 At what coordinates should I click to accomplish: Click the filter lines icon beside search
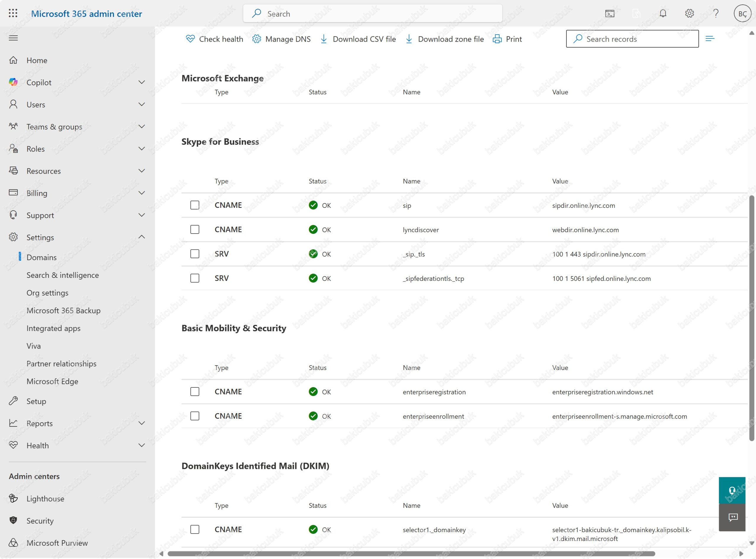point(710,39)
